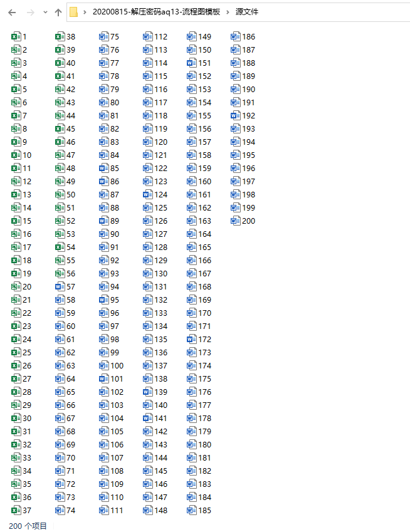Click file name text 60
The image size is (410, 532).
[71, 326]
